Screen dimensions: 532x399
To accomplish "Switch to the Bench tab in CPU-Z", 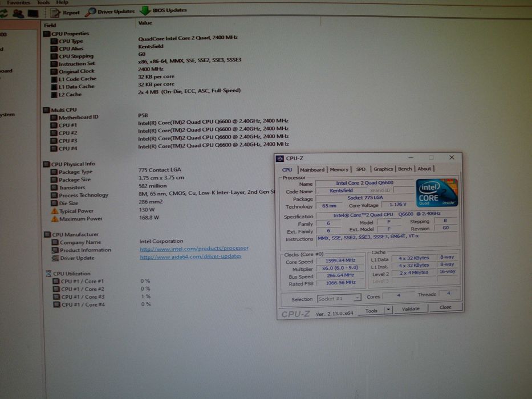I will point(405,169).
